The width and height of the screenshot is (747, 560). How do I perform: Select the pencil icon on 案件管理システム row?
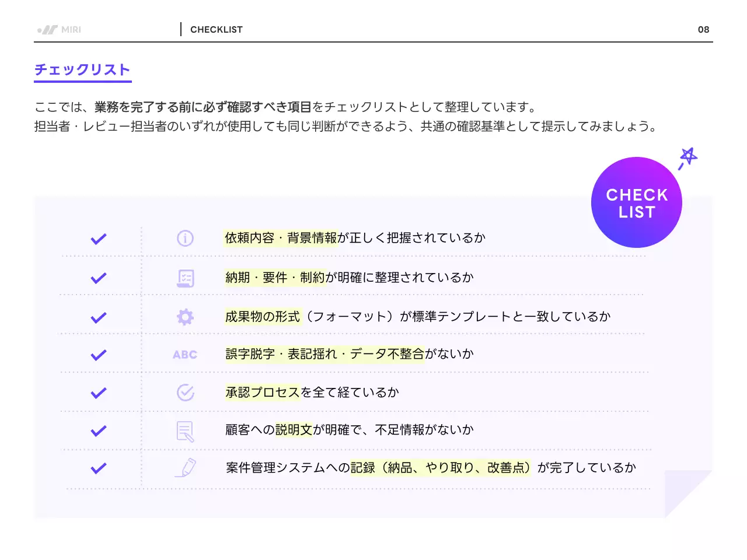tap(184, 468)
